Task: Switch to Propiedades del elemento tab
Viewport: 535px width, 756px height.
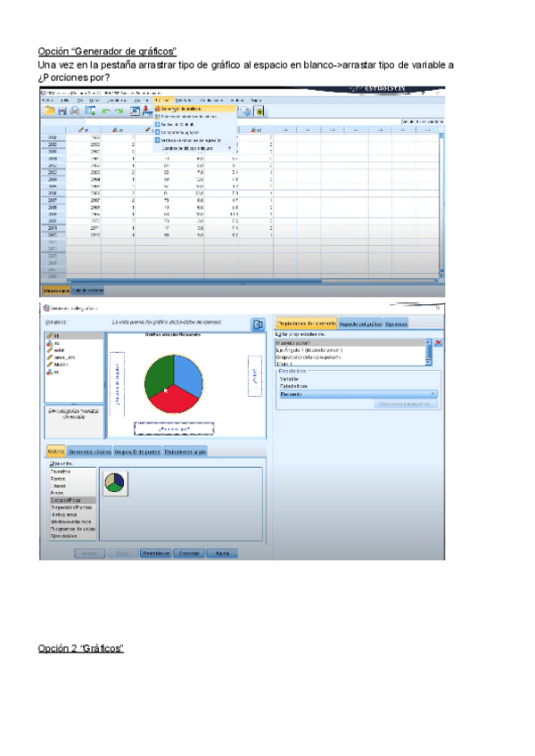Action: 307,324
